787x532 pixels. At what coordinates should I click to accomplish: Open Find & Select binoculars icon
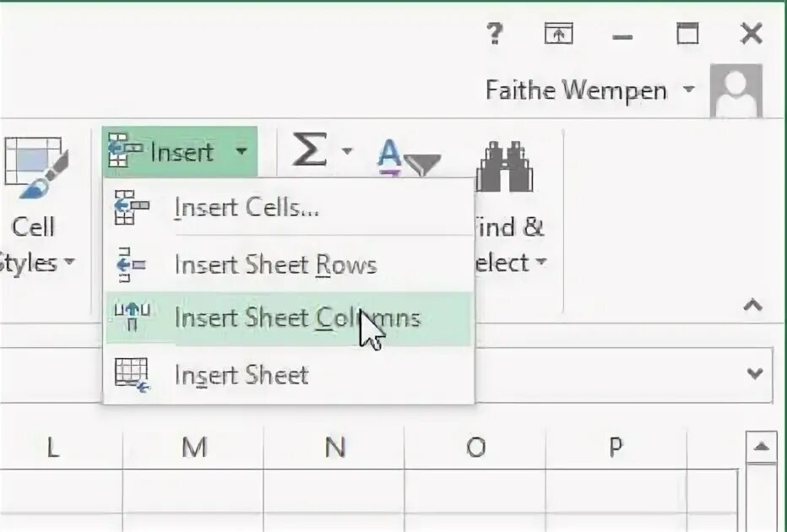(x=504, y=167)
